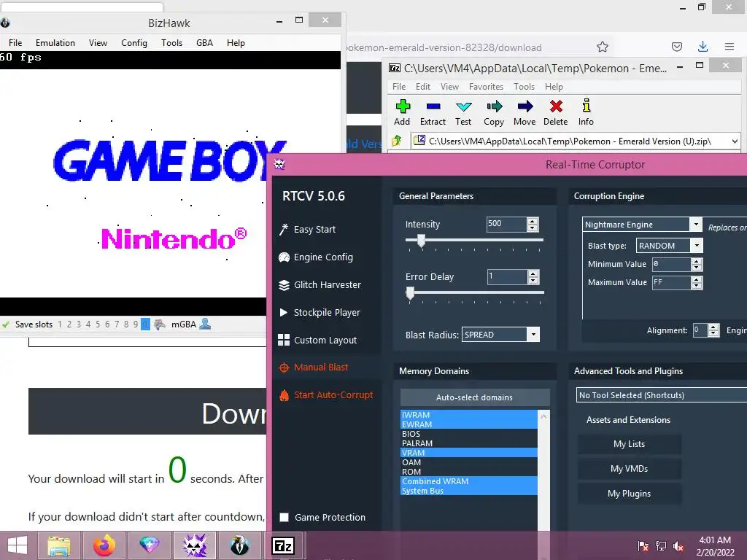Viewport: 747px width, 560px height.
Task: Click My VMDs button
Action: coord(629,469)
